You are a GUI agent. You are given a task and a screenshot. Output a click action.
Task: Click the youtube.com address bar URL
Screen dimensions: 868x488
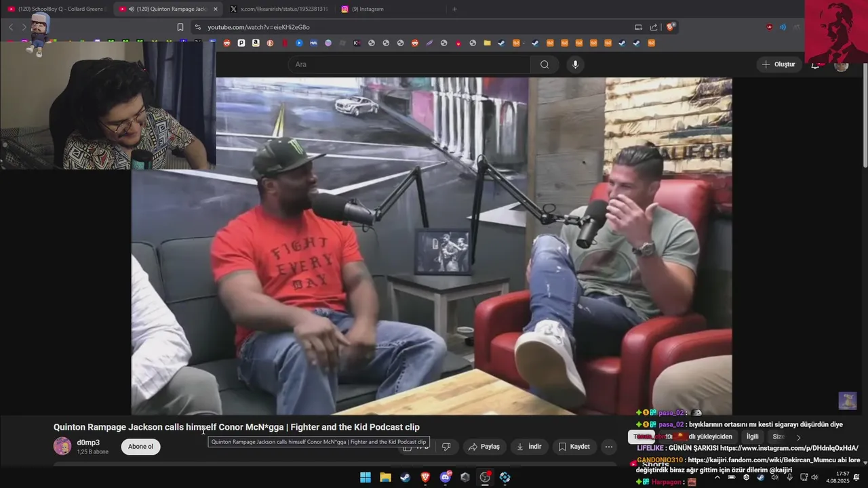[x=258, y=27]
